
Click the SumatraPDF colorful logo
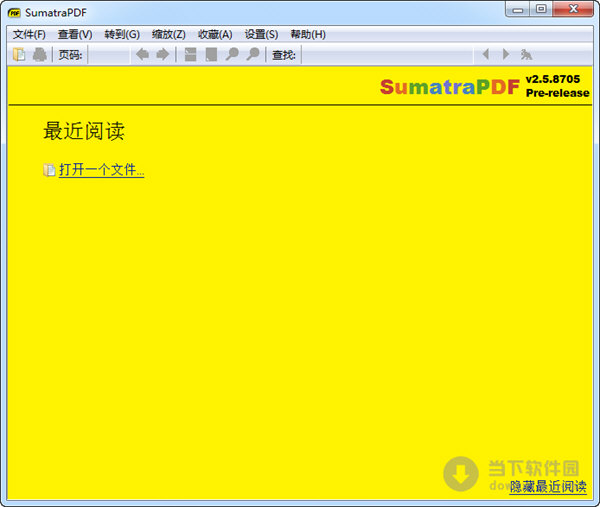click(450, 87)
